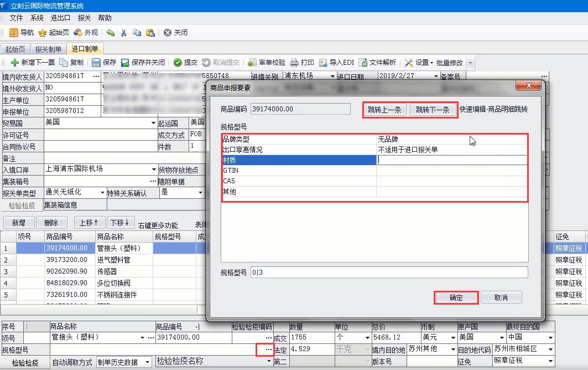Open the 进出口 menu
588x370 pixels.
click(60, 18)
